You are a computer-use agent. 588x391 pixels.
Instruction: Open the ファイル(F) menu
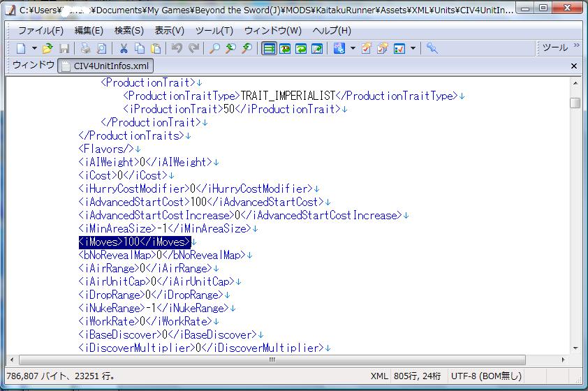coord(41,31)
